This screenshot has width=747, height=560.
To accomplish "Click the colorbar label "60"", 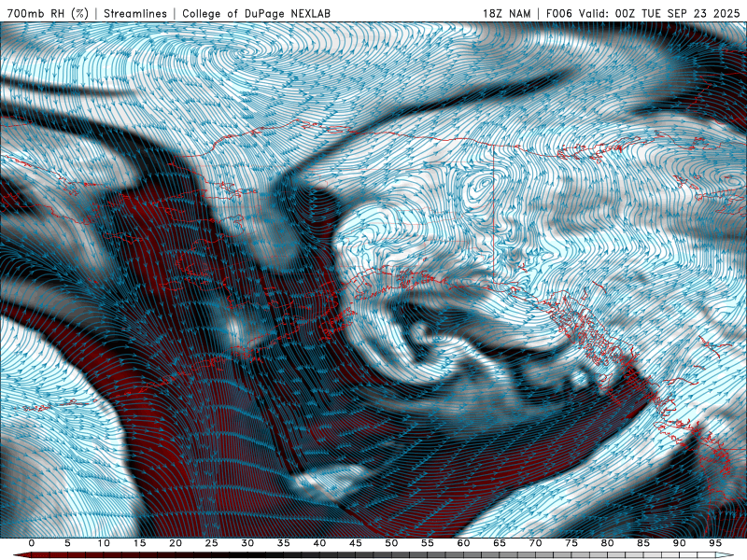I will (x=463, y=543).
